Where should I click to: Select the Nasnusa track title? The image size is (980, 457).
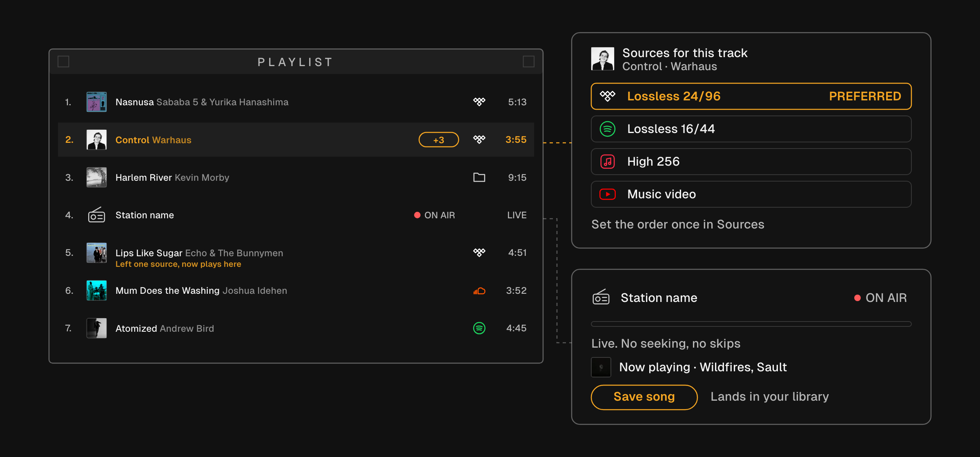click(x=134, y=102)
